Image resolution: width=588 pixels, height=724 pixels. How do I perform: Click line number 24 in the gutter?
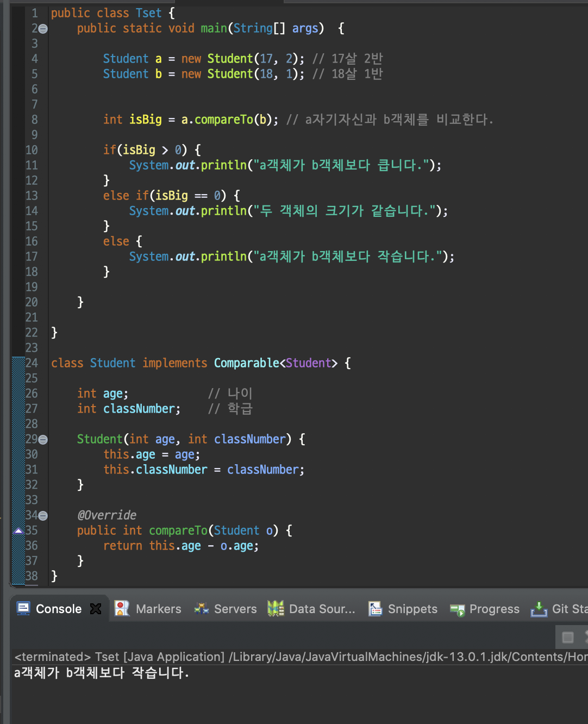click(x=32, y=363)
